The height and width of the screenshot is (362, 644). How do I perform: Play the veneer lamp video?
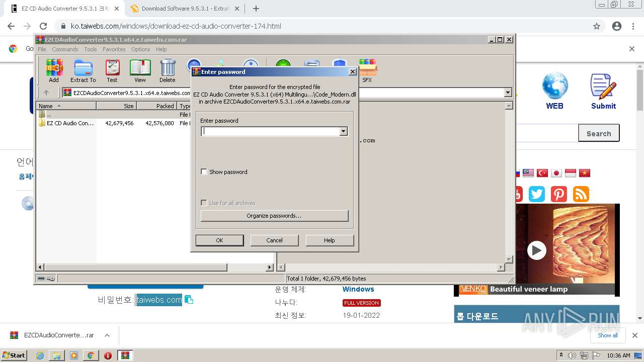pos(536,250)
